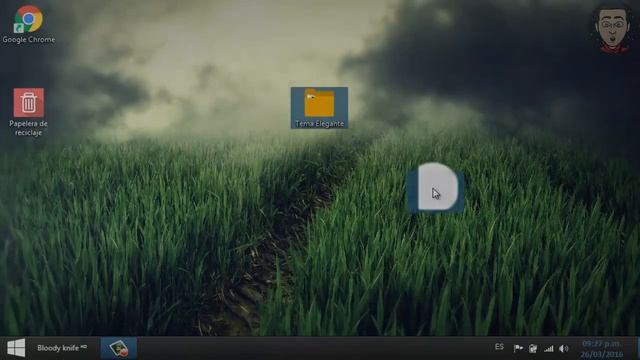The height and width of the screenshot is (360, 640).
Task: Open the Google Chrome desktop shortcut
Action: (29, 24)
